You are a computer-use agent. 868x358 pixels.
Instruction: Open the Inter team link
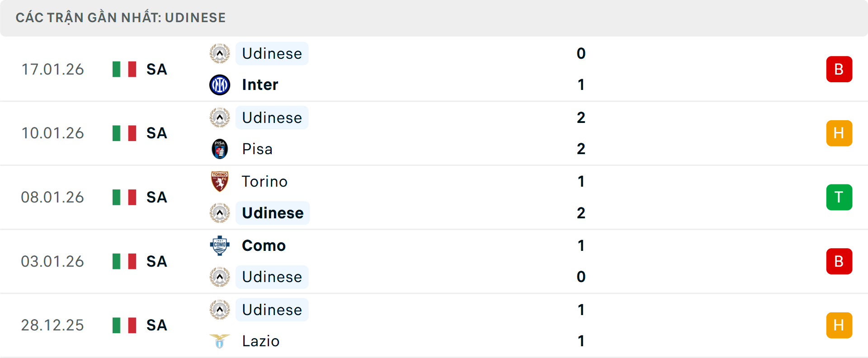tap(260, 85)
